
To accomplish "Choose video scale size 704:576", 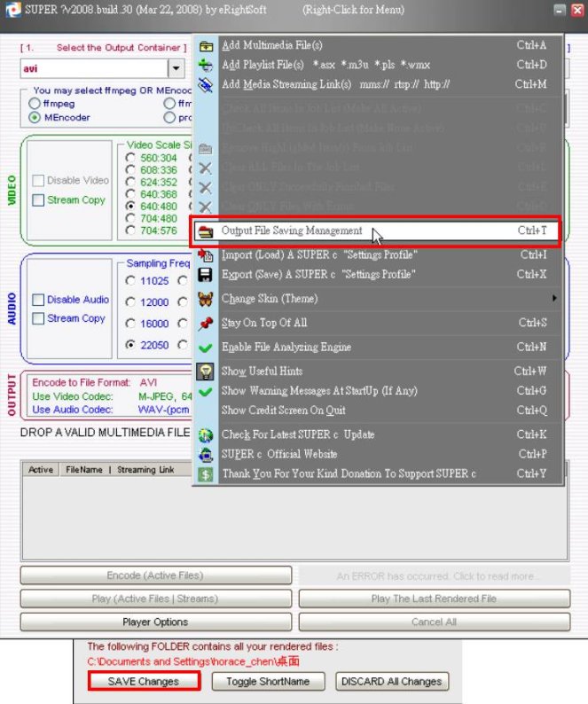I will click(x=130, y=231).
